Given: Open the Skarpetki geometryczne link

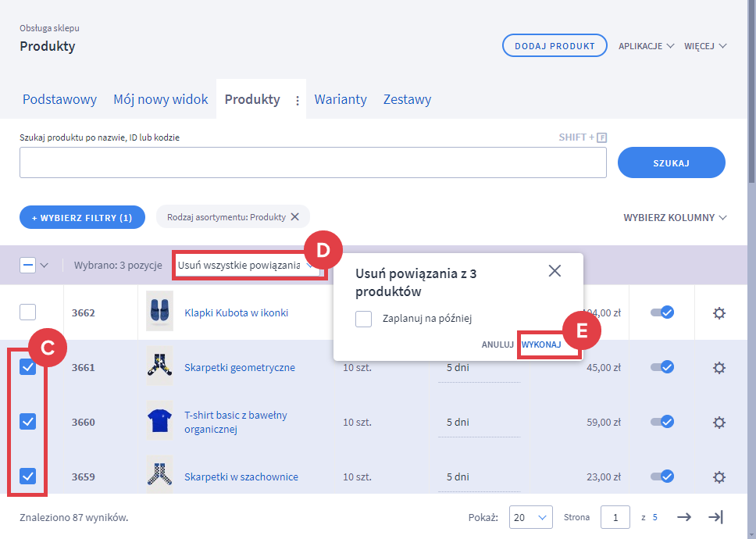Looking at the screenshot, I should pyautogui.click(x=240, y=367).
